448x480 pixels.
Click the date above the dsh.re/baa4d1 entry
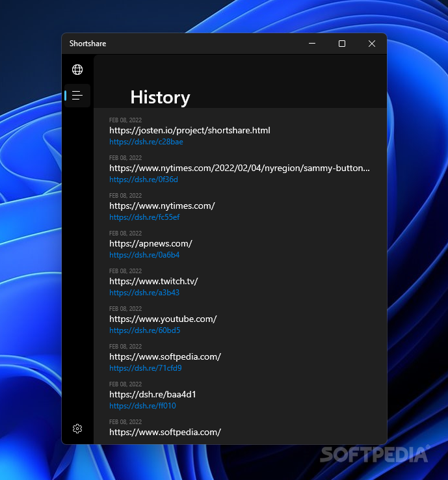pos(125,384)
